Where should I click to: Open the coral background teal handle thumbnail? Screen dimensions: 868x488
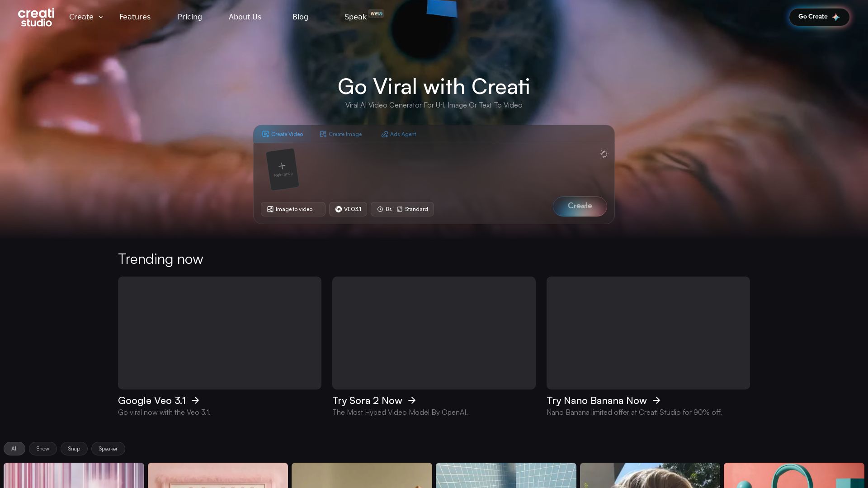coord(794,475)
